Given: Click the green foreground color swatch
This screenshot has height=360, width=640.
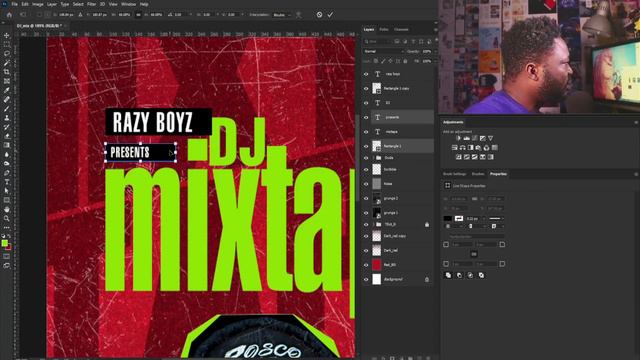Looking at the screenshot, I should tap(4, 243).
